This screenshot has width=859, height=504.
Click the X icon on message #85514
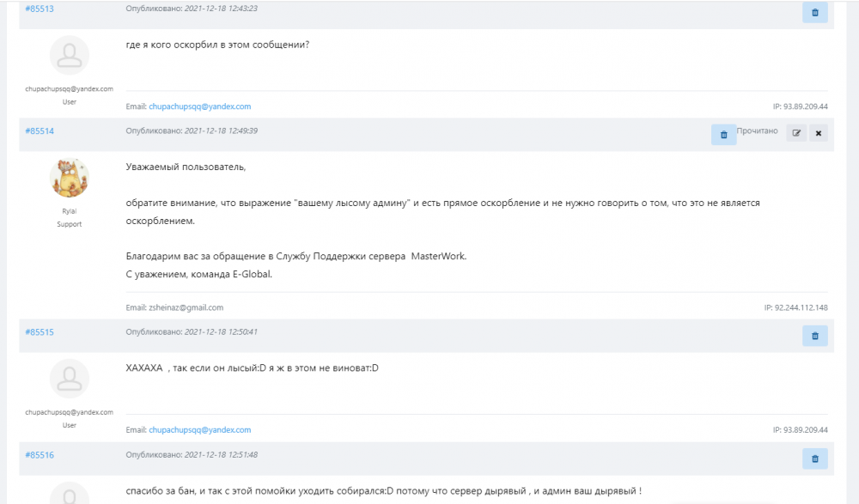(x=819, y=133)
